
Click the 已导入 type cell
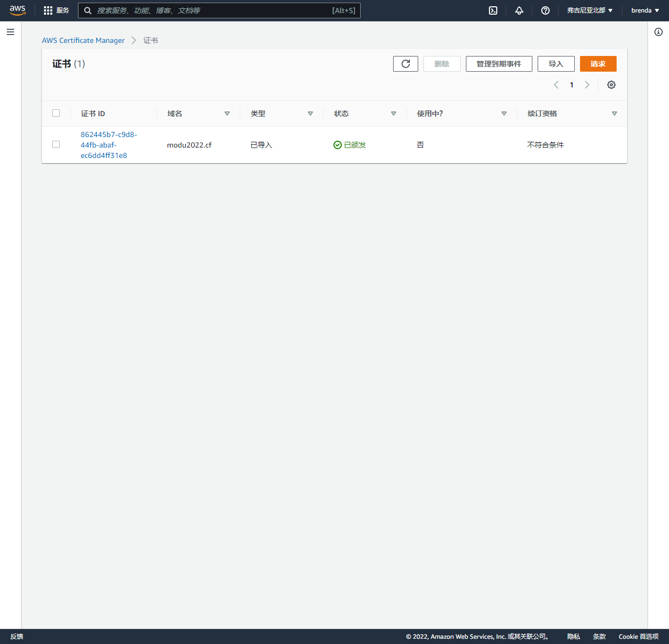(x=261, y=145)
